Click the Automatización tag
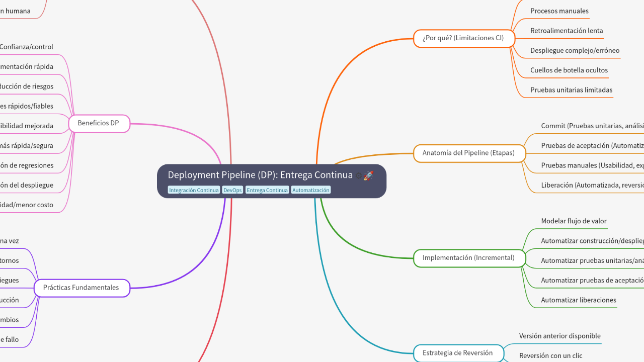Viewport: 644px width, 362px height. (311, 190)
